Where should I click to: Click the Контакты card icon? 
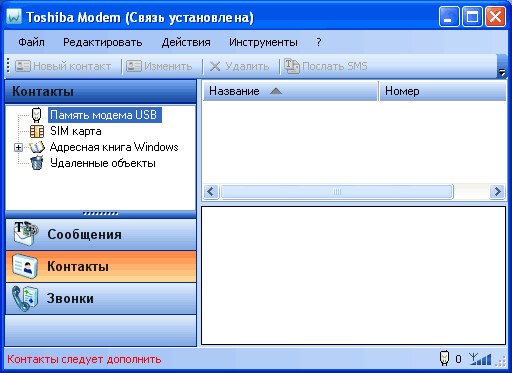click(24, 266)
